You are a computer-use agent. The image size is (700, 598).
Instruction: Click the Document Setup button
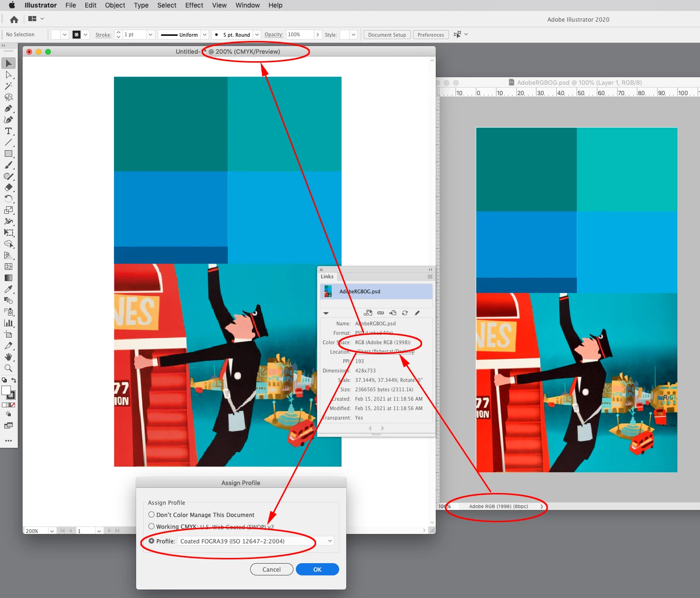387,35
